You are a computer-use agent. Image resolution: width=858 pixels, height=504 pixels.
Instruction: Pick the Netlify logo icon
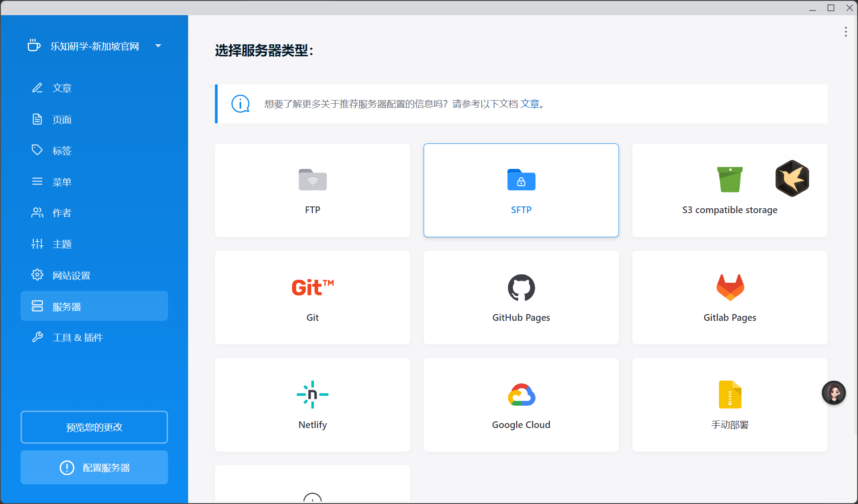tap(312, 395)
